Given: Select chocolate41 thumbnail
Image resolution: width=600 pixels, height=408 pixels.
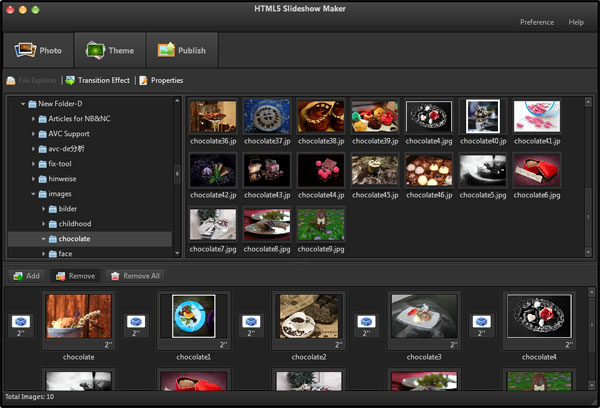Looking at the screenshot, I should tap(537, 116).
